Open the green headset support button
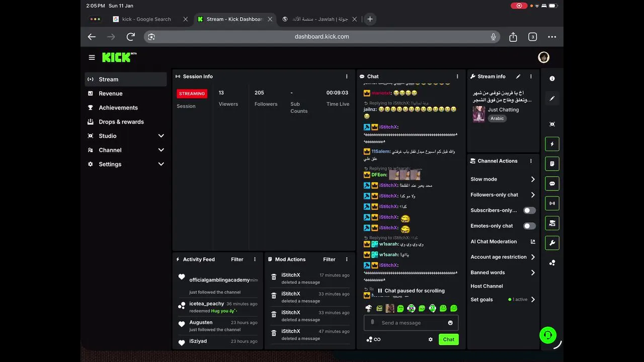The image size is (644, 362). (548, 335)
